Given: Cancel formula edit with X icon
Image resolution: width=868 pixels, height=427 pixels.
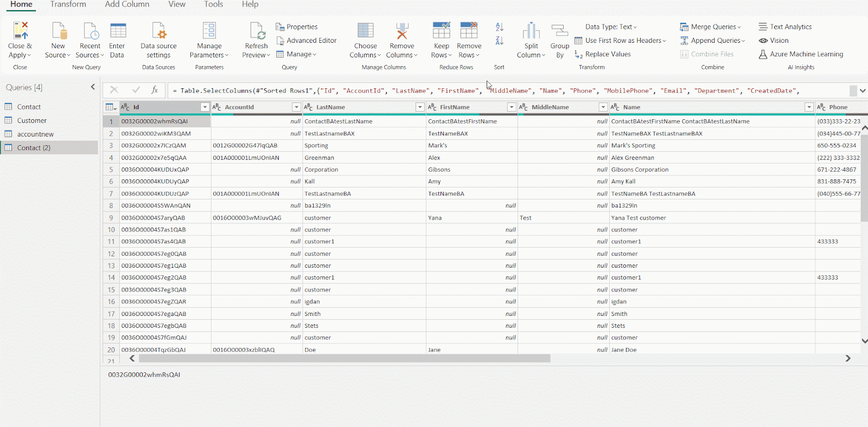Looking at the screenshot, I should coord(114,90).
